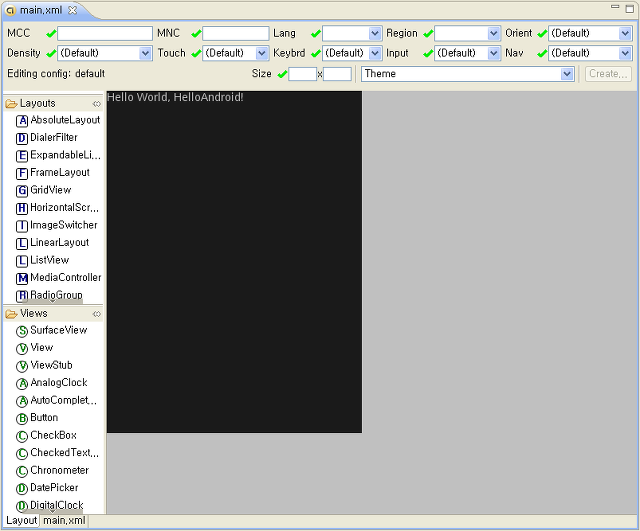Select the DatePicker icon
Viewport: 640px width, 531px height.
[22, 489]
